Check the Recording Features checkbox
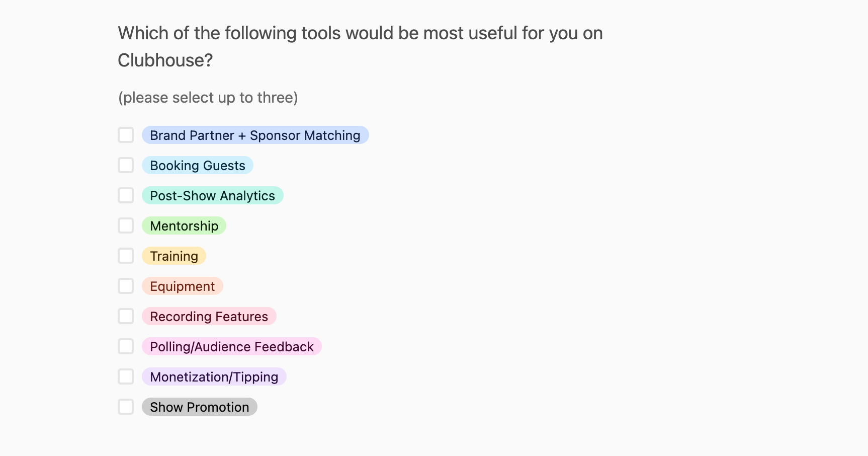 pos(126,316)
